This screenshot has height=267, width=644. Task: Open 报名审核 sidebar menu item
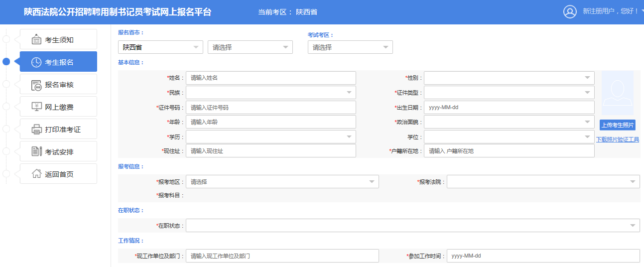click(58, 84)
